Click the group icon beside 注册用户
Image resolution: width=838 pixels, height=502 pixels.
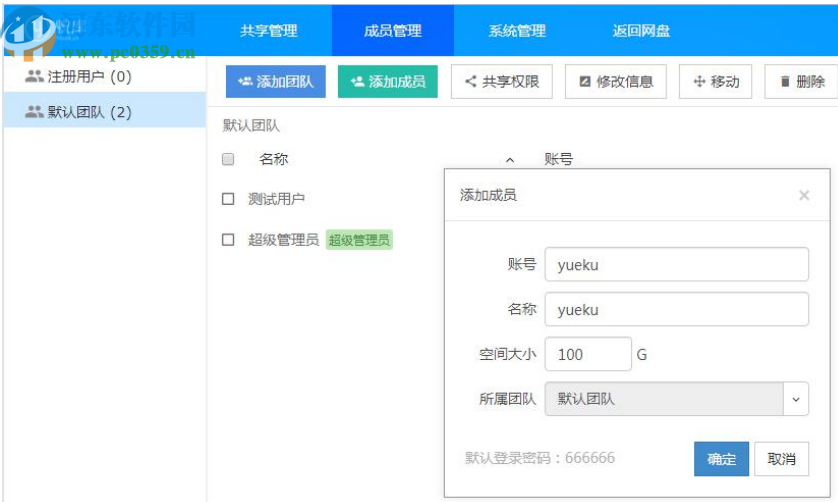[x=34, y=76]
